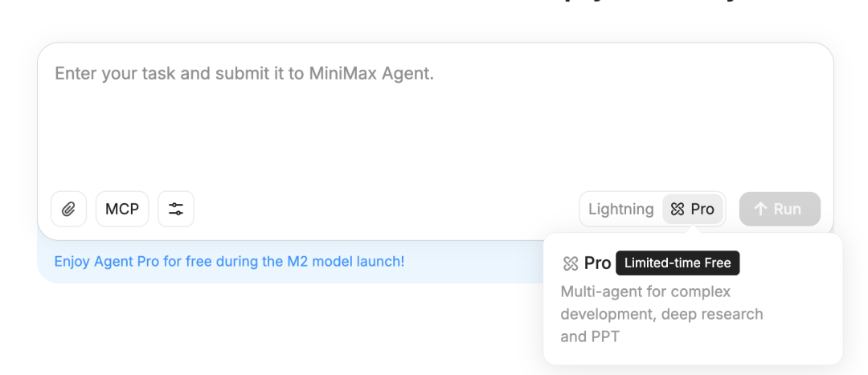Screen dimensions: 868x375
Task: Click the 'Multi-agent for complex development' description
Action: [x=645, y=291]
